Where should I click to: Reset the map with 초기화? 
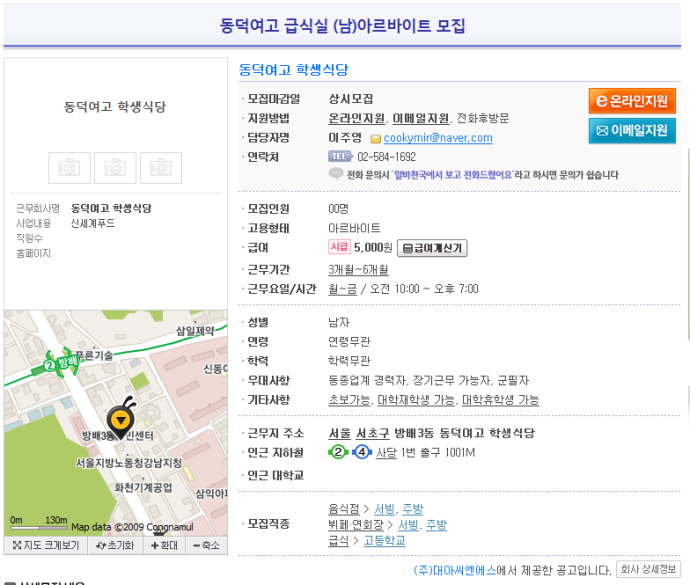tap(115, 545)
